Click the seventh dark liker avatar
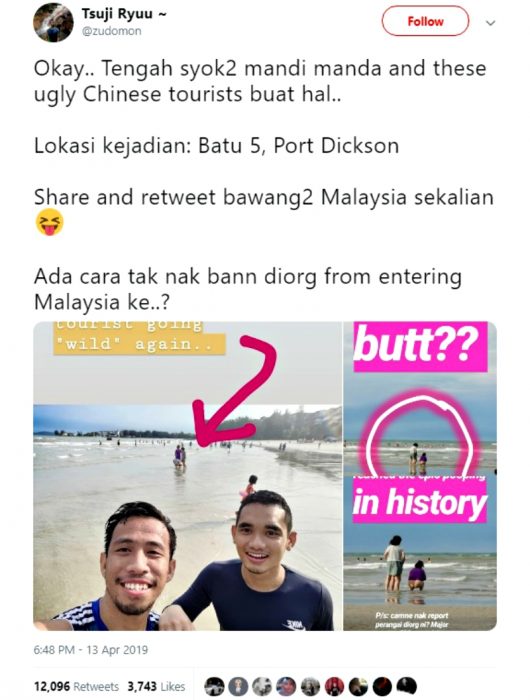 point(358,687)
